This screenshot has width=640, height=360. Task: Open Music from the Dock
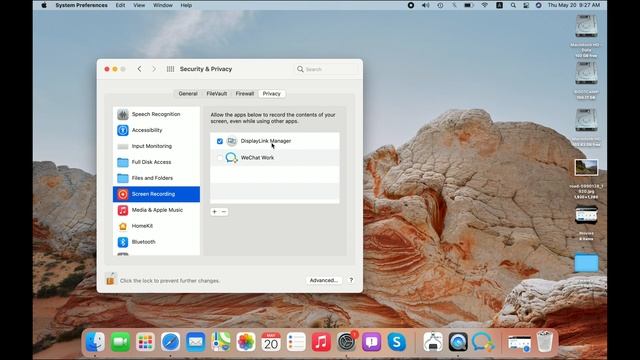[x=321, y=341]
